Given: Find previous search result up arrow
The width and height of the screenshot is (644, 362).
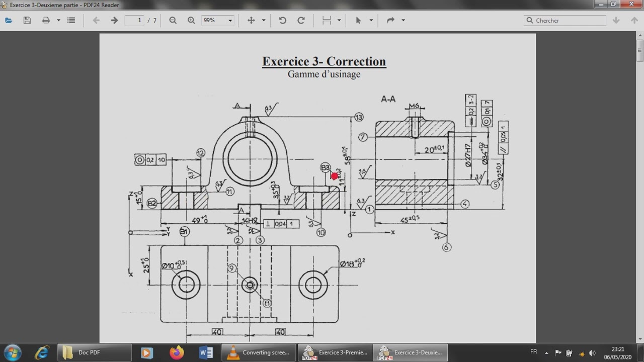Looking at the screenshot, I should (634, 20).
